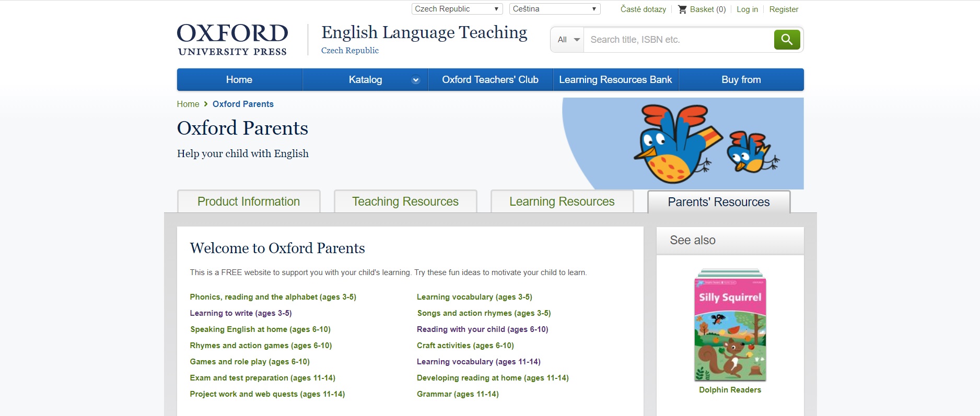Open Learning vocabulary (ages 3-5) link
This screenshot has width=980, height=416.
pos(474,297)
